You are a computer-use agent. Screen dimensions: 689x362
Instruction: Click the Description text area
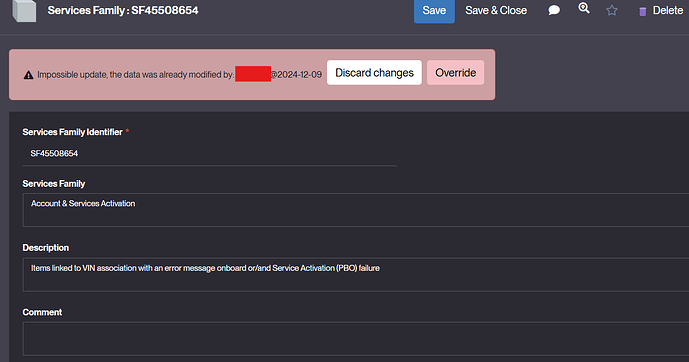pos(356,275)
